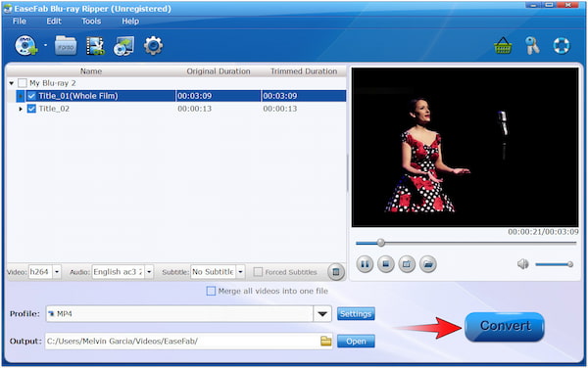Open the Edit menu

[54, 21]
